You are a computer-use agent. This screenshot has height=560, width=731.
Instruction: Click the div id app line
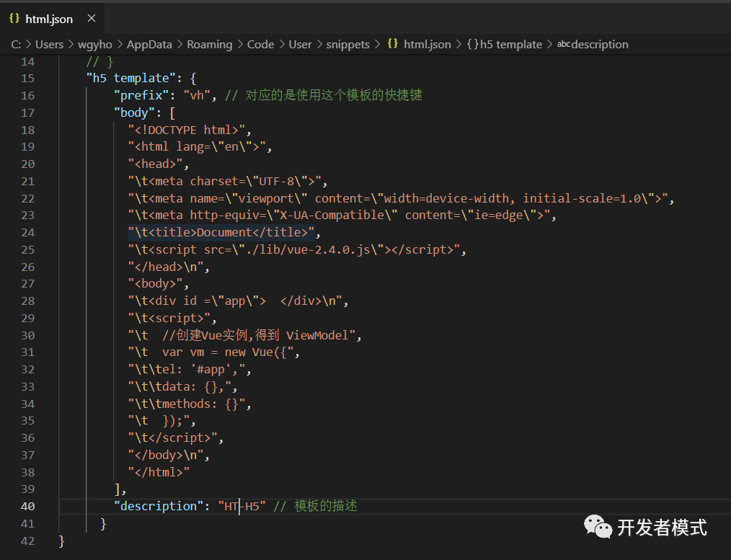pos(235,301)
